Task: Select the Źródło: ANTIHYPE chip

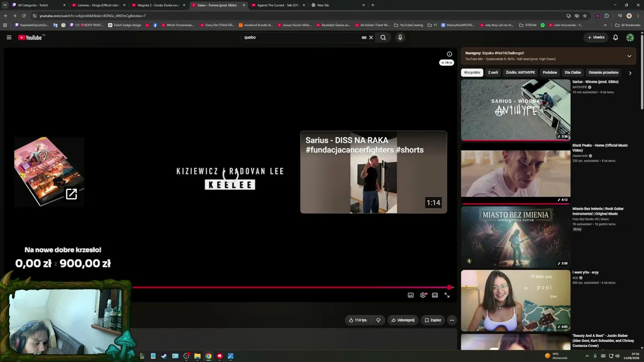Action: point(520,72)
